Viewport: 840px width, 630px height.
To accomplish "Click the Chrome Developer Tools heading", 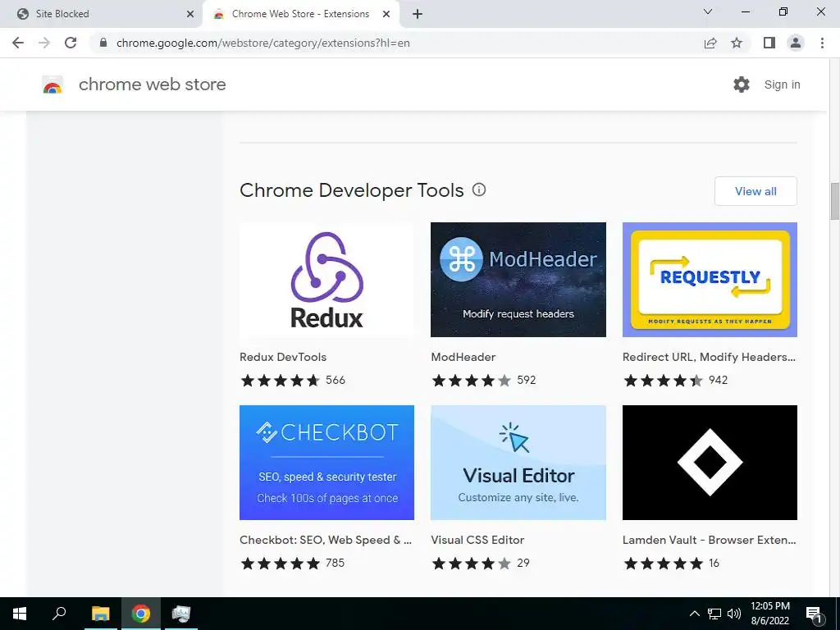I will coord(351,190).
